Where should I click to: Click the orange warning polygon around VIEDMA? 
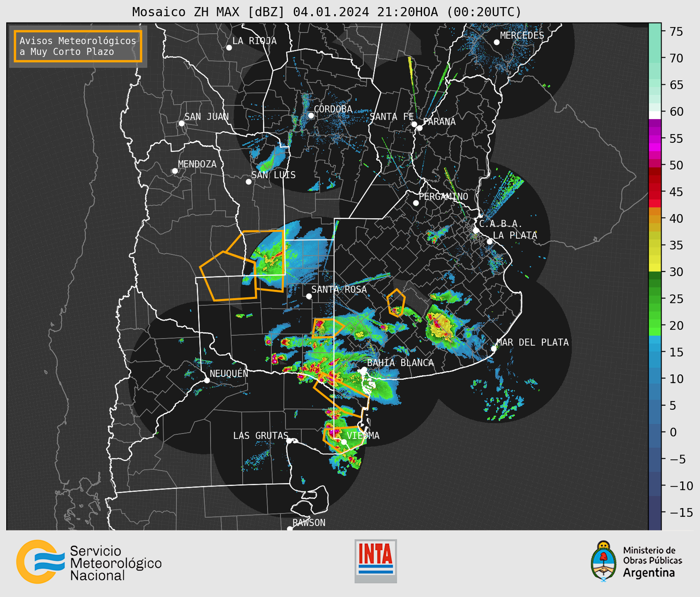tap(345, 439)
